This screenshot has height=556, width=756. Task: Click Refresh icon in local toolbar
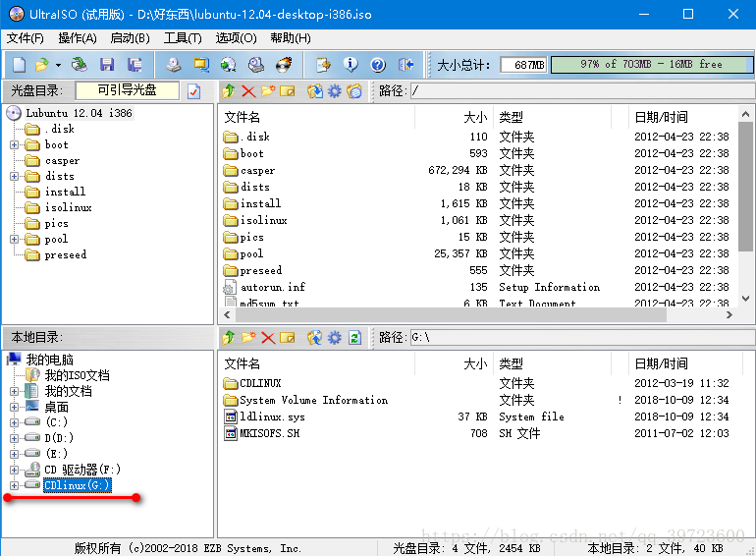[354, 338]
